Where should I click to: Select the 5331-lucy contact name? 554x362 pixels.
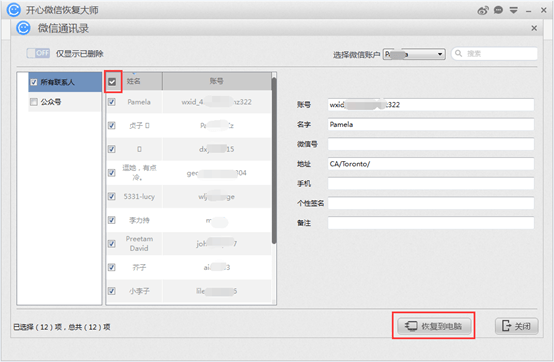coord(139,196)
